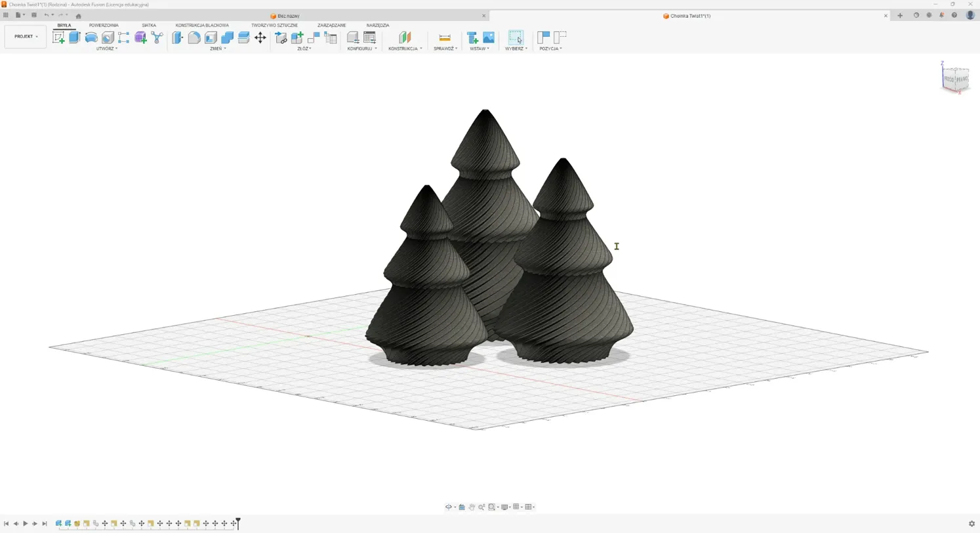
Task: Expand the UTWÓRZ dropdown
Action: point(107,49)
